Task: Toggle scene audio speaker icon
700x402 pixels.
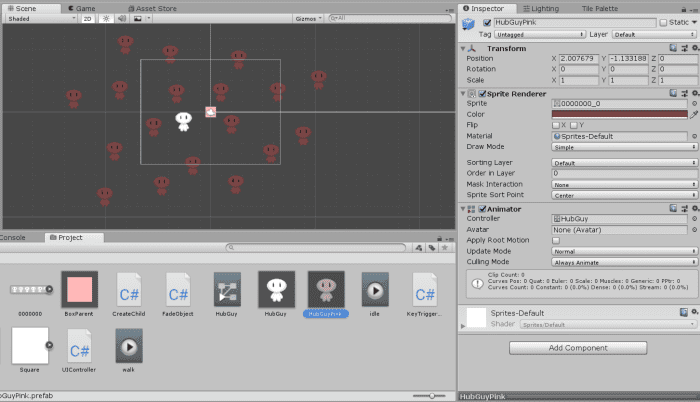Action: click(x=121, y=18)
